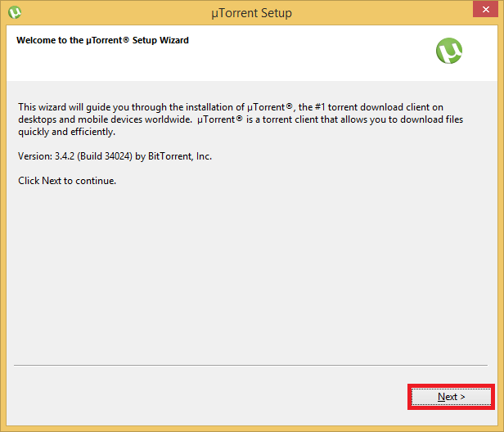Click the "Welcome to the µTorrent® Setup Wizard" heading
The height and width of the screenshot is (432, 504).
pos(102,40)
